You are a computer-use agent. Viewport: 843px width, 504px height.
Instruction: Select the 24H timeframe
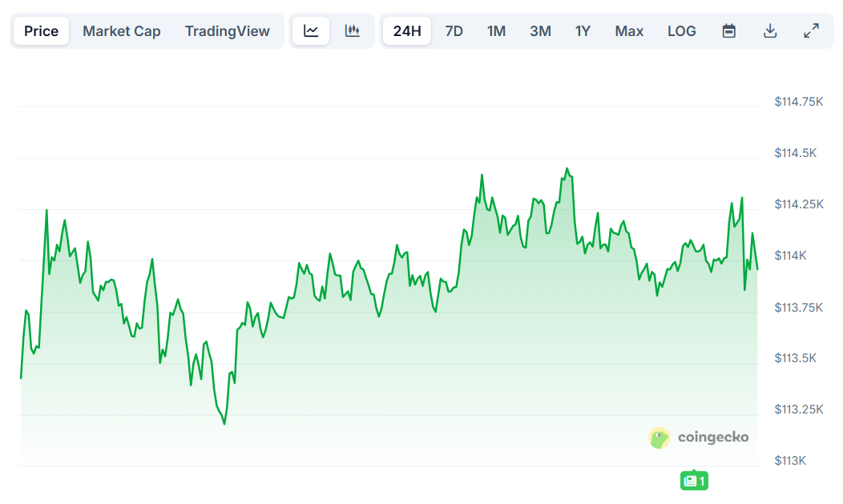click(406, 30)
